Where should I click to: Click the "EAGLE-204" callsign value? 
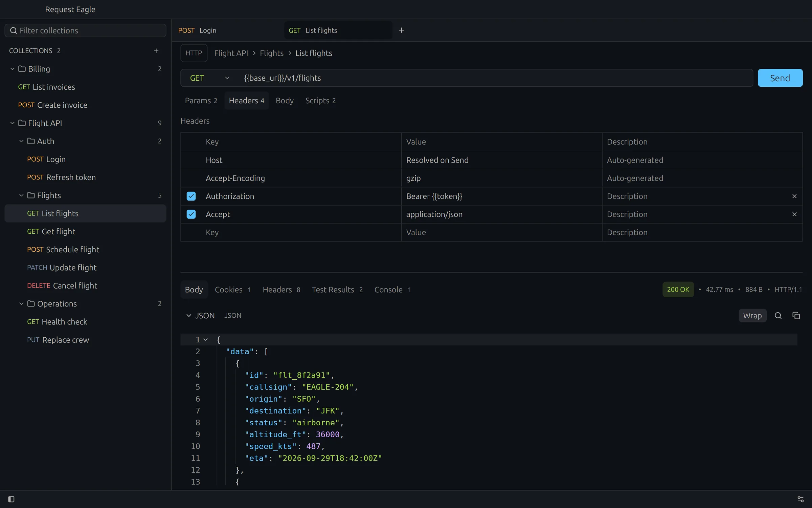tap(328, 387)
